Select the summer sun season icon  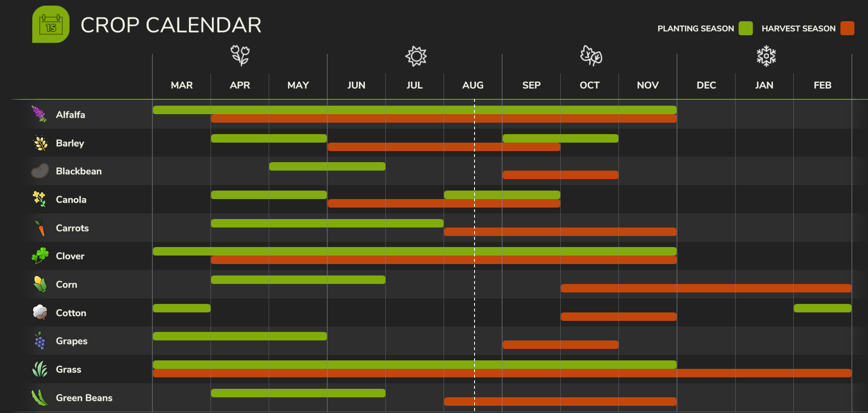click(416, 56)
